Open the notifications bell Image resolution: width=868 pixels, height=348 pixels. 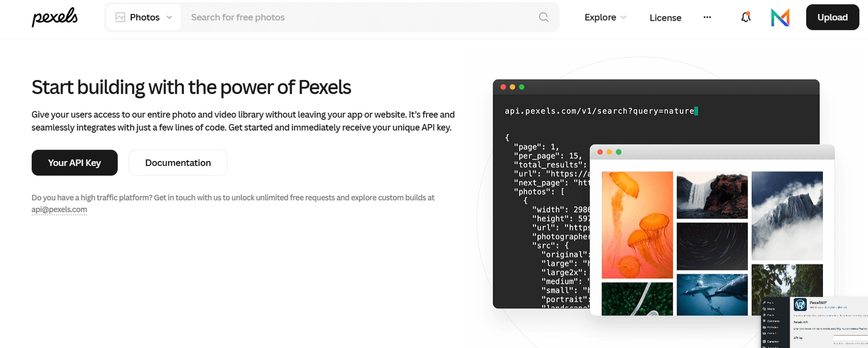(746, 17)
